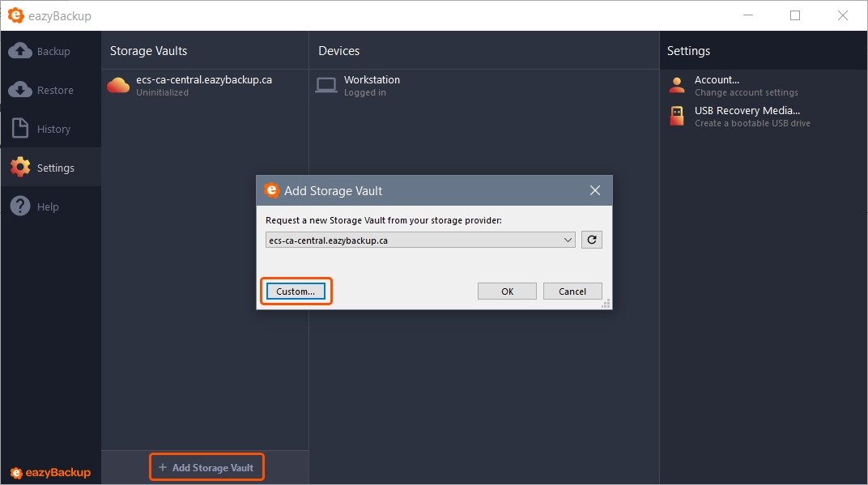Click the Add Storage Vault button
This screenshot has width=868, height=485.
[206, 467]
